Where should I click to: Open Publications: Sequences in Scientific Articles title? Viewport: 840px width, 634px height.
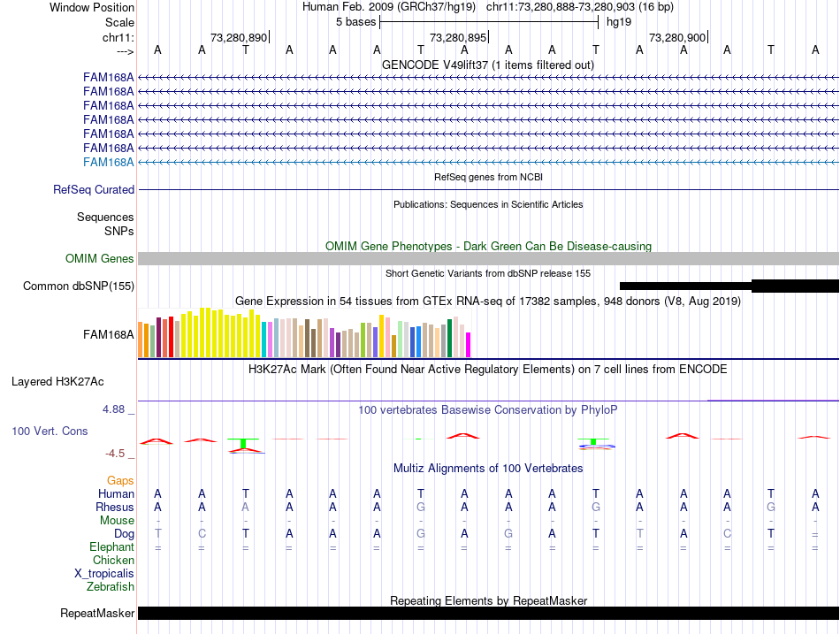488,204
